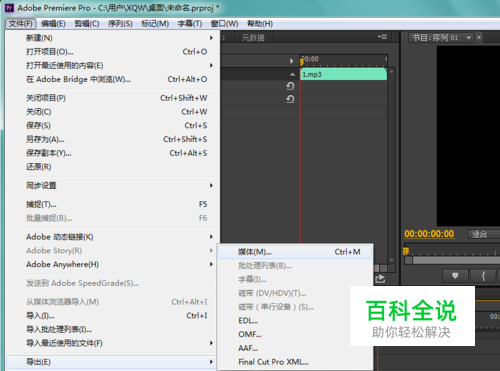500x371 pixels.
Task: Click collapse triangle above reset icons
Action: (x=292, y=74)
